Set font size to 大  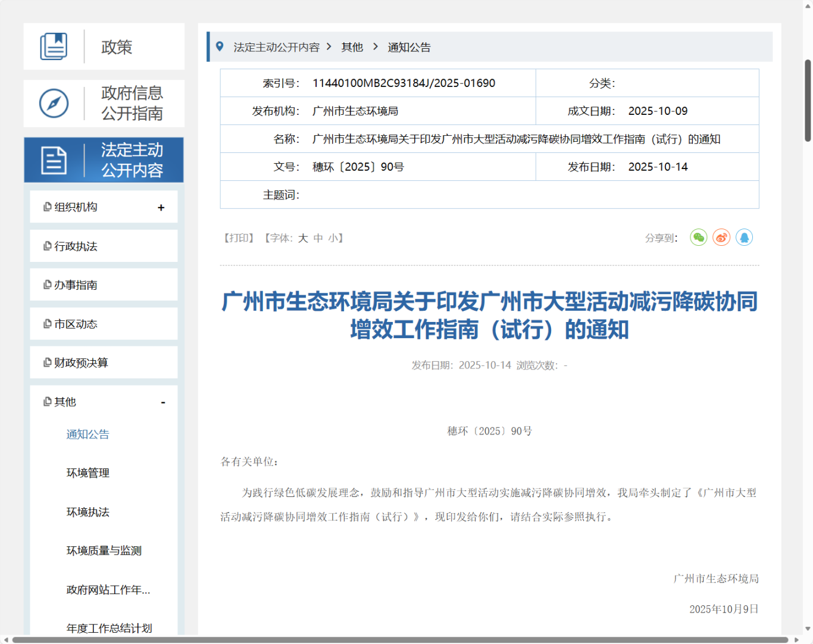(302, 237)
